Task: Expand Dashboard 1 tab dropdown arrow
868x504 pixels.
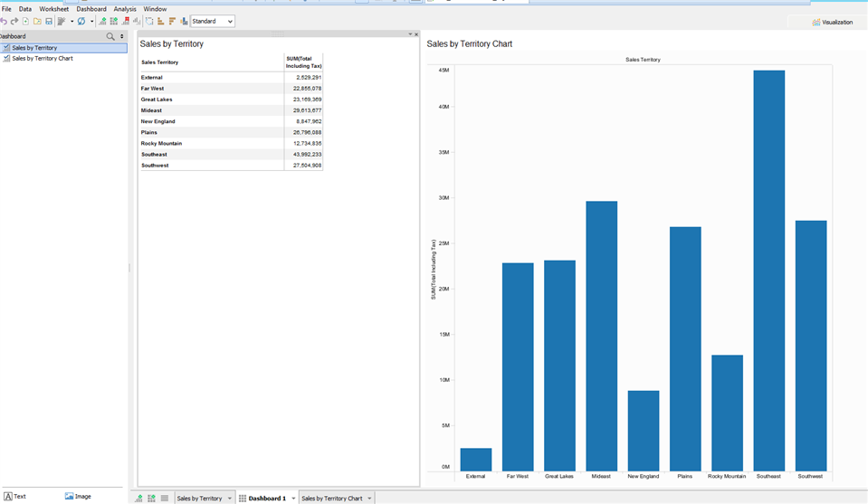Action: (x=293, y=498)
